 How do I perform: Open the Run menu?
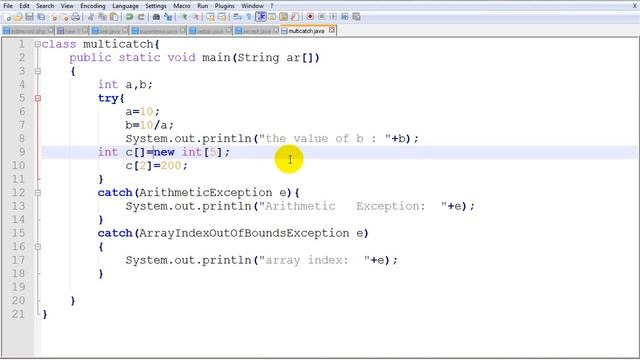[202, 6]
